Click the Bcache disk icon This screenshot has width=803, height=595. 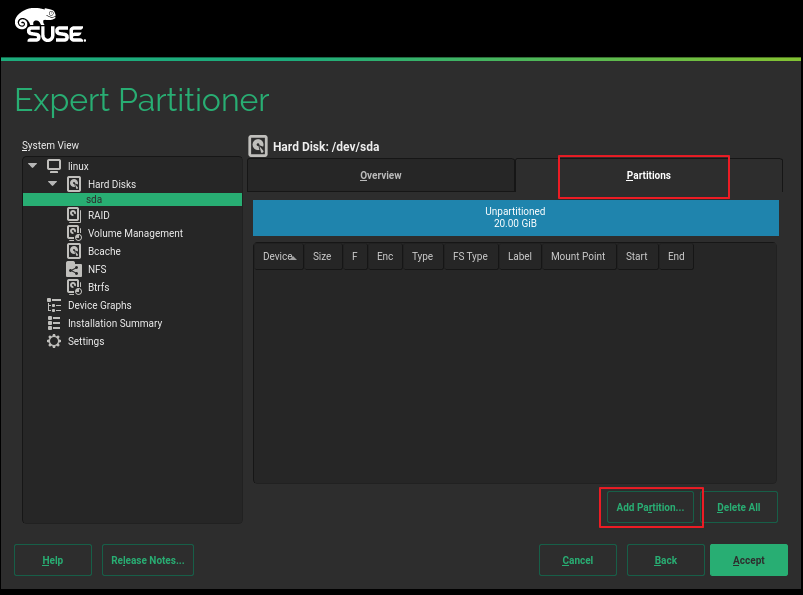74,251
